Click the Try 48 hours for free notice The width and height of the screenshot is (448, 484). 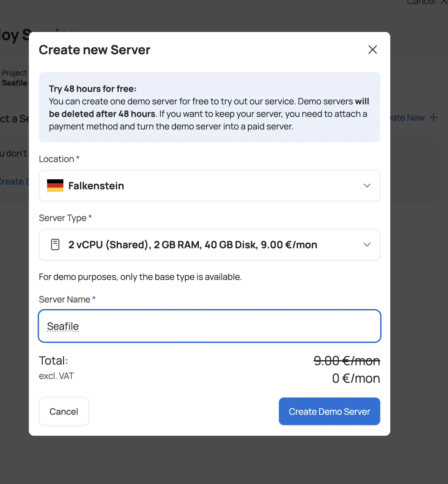click(x=209, y=107)
